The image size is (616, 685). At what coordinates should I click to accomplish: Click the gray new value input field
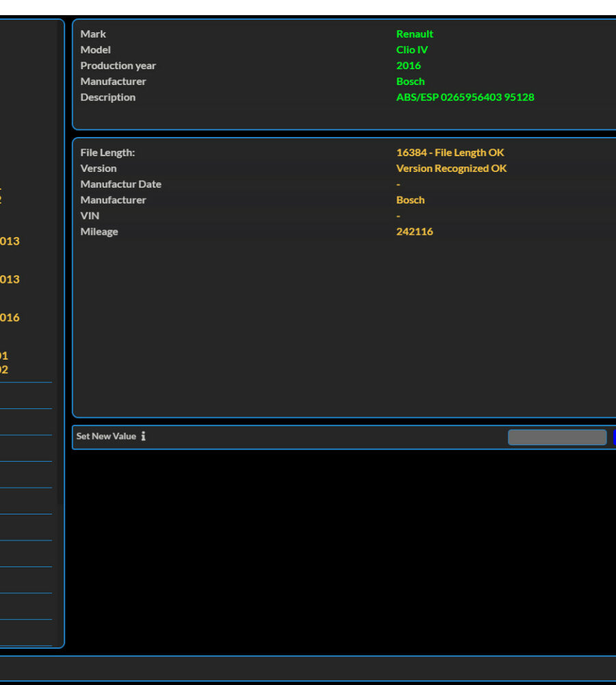[556, 437]
